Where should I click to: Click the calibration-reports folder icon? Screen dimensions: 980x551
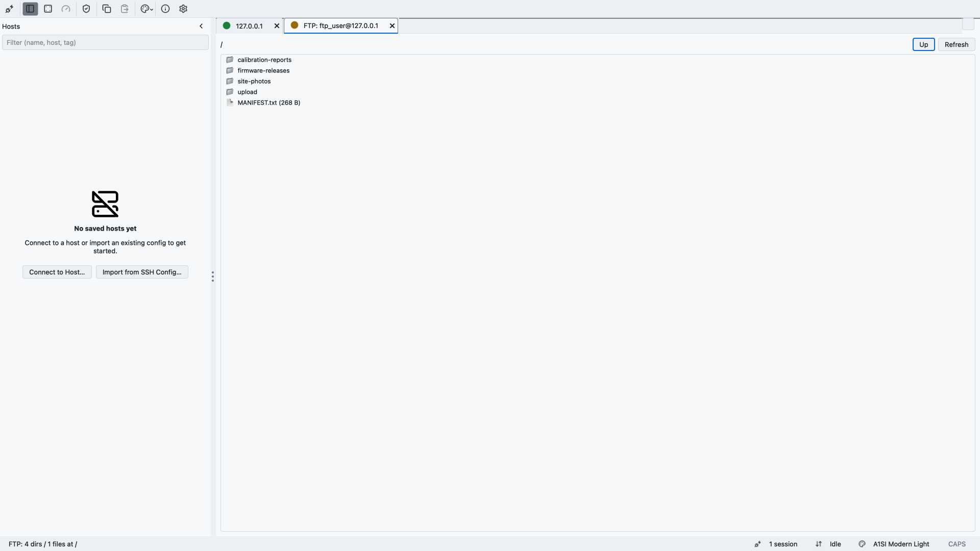pyautogui.click(x=230, y=60)
